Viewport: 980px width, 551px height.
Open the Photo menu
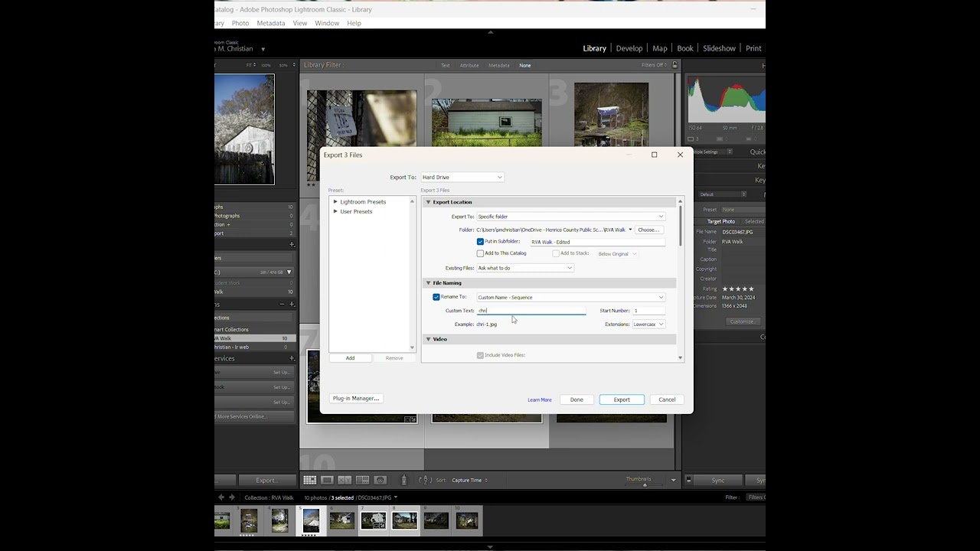tap(240, 23)
